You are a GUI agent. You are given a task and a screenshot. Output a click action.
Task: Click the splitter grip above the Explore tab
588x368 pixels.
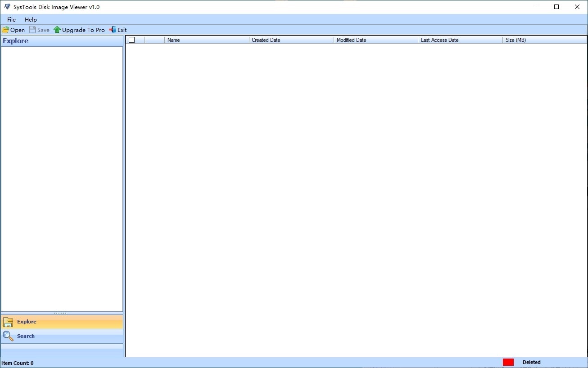click(60, 313)
